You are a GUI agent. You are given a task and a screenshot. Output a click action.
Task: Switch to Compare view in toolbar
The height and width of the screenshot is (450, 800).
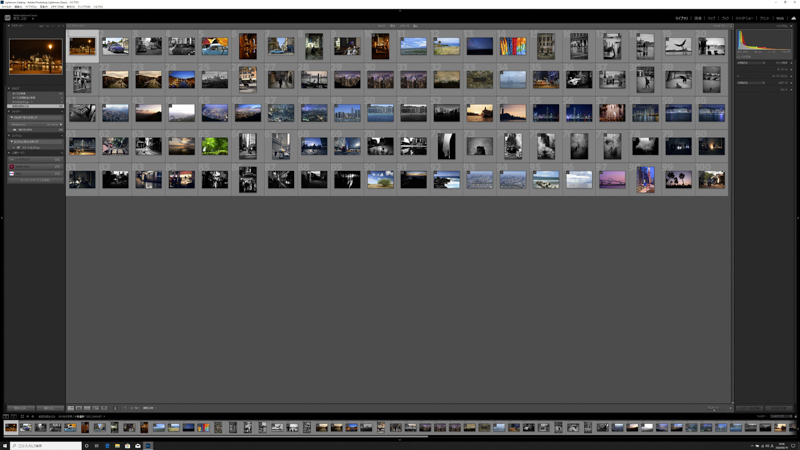(x=87, y=408)
